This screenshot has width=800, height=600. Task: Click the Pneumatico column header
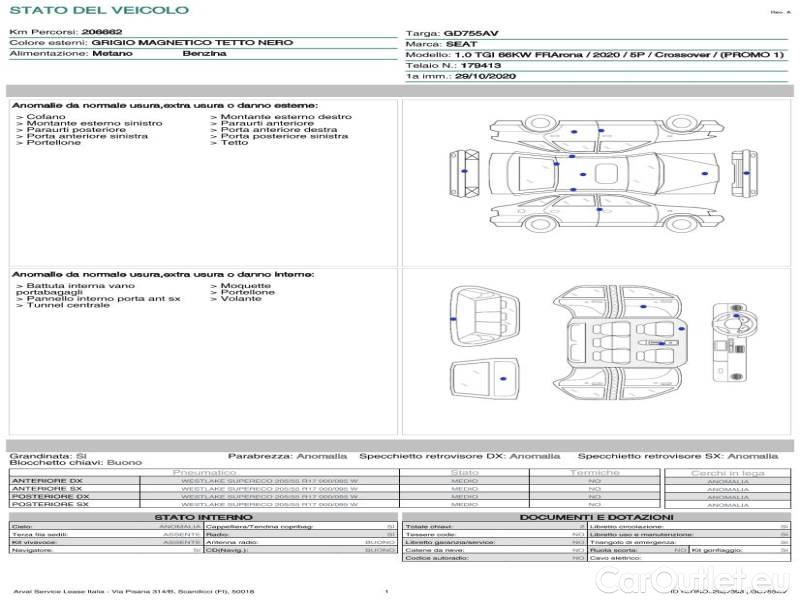point(204,472)
